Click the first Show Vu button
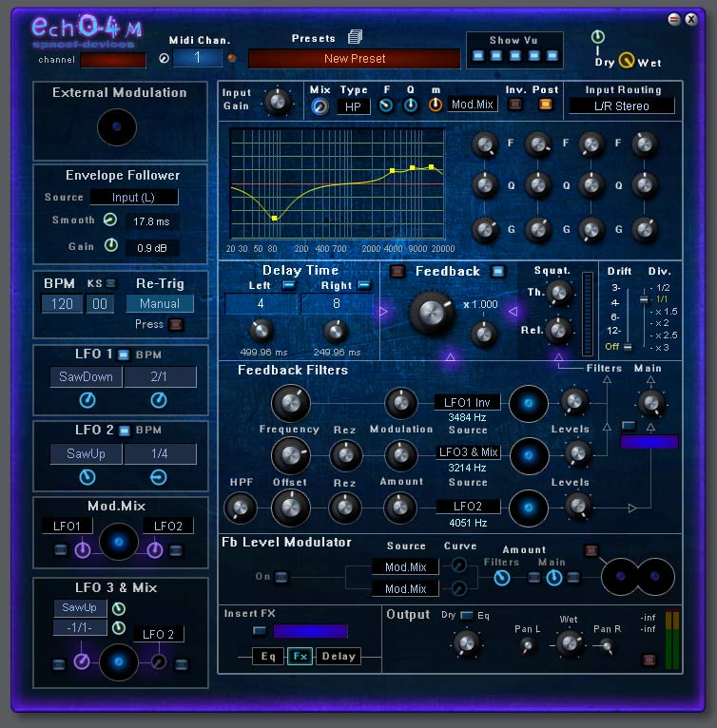This screenshot has width=717, height=728. pyautogui.click(x=478, y=56)
